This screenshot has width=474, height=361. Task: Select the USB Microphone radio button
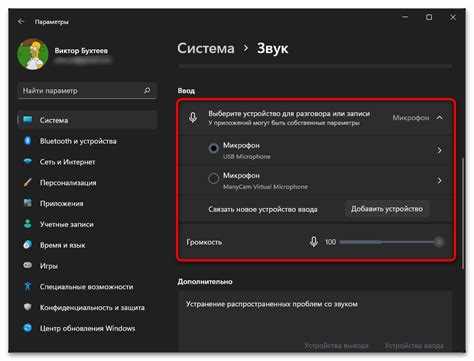[214, 148]
